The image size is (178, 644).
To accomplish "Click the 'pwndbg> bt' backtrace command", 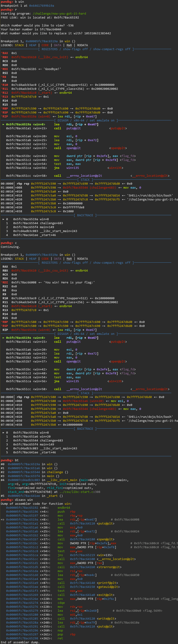I will tap(10, 460).
